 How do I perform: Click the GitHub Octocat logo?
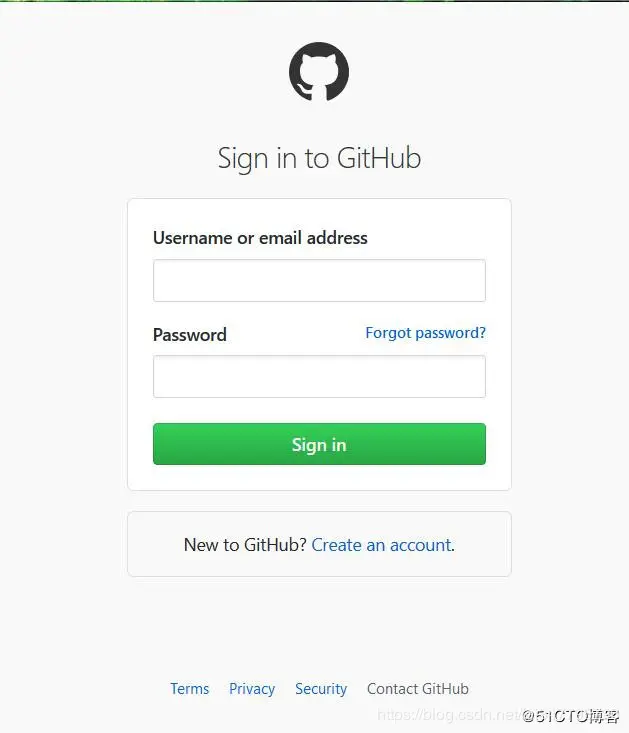coord(319,72)
